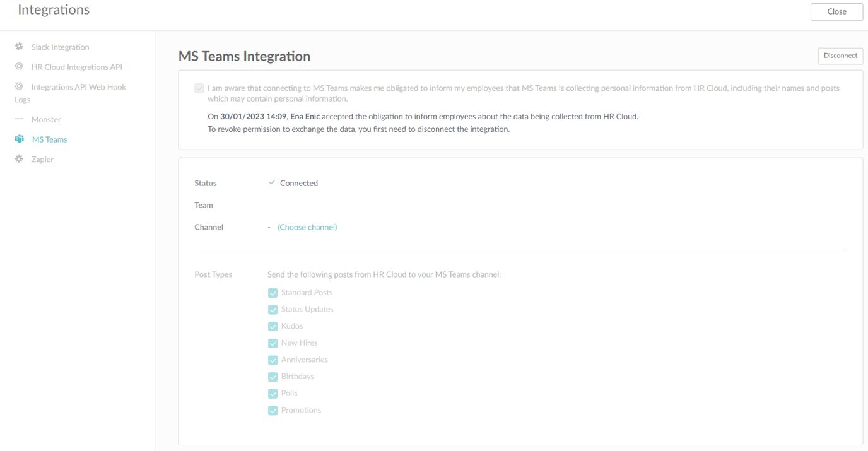The image size is (868, 451).
Task: Click the Disconnect button
Action: pyautogui.click(x=840, y=56)
